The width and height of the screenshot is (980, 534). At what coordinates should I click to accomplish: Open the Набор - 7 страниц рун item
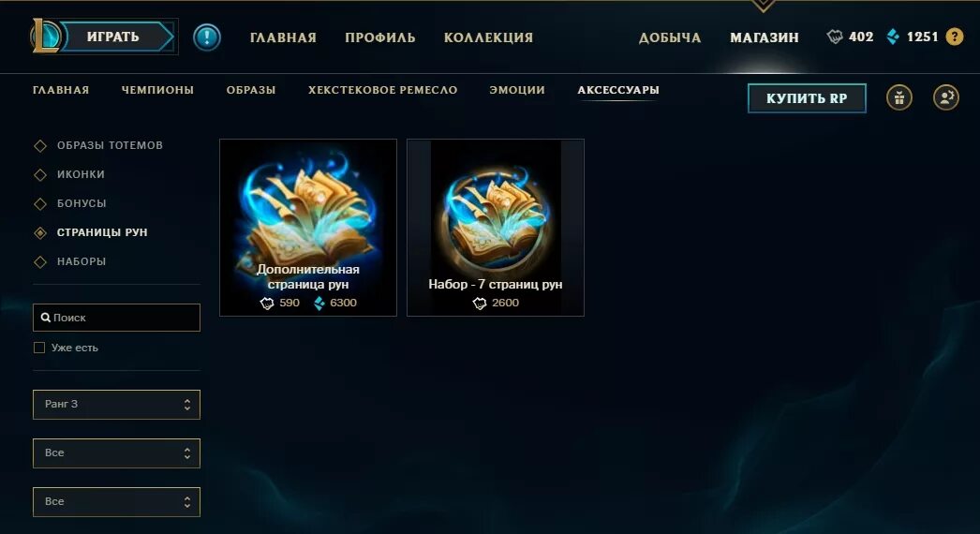tap(496, 228)
